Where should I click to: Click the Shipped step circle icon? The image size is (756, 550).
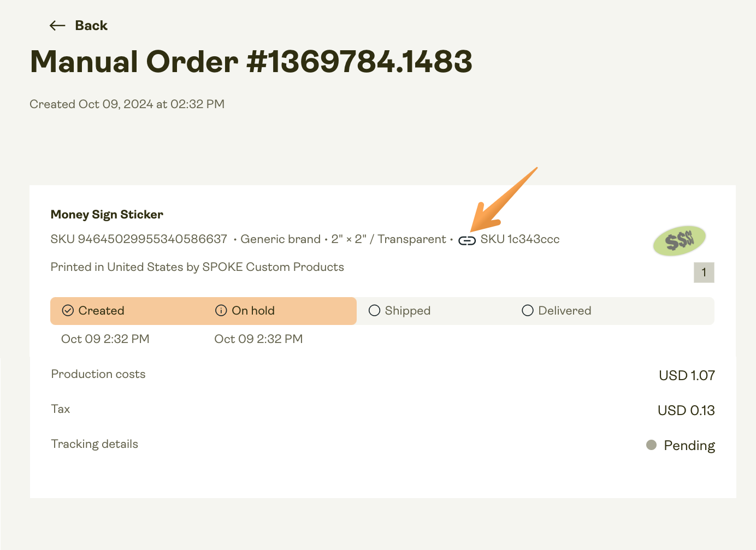374,310
